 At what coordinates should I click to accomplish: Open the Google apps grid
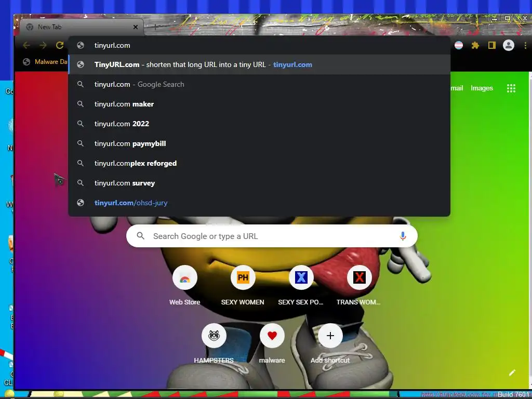tap(511, 88)
